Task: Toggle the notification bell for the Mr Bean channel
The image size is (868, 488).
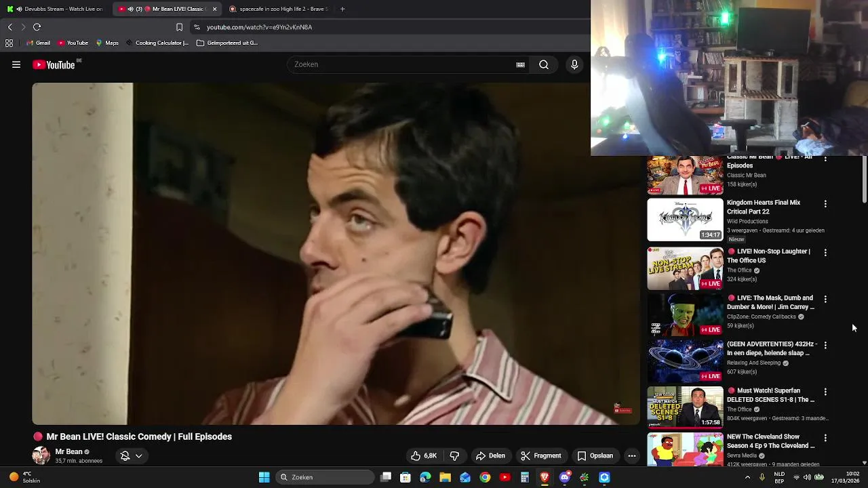Action: (125, 456)
